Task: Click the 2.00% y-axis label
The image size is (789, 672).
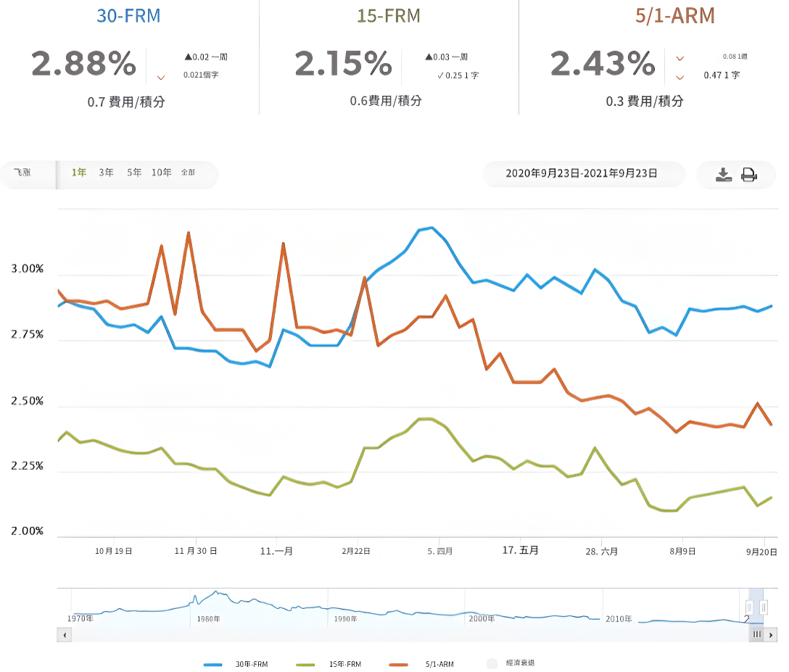Action: click(x=27, y=531)
